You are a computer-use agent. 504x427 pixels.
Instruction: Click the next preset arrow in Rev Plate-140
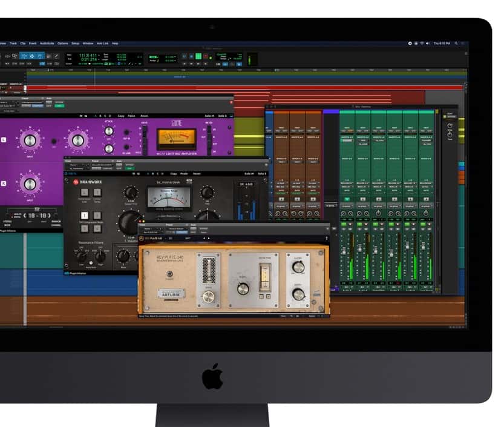209,239
